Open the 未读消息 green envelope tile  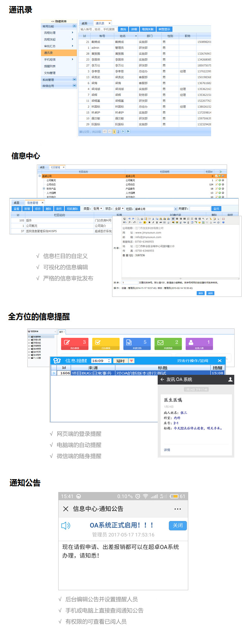pyautogui.click(x=160, y=343)
